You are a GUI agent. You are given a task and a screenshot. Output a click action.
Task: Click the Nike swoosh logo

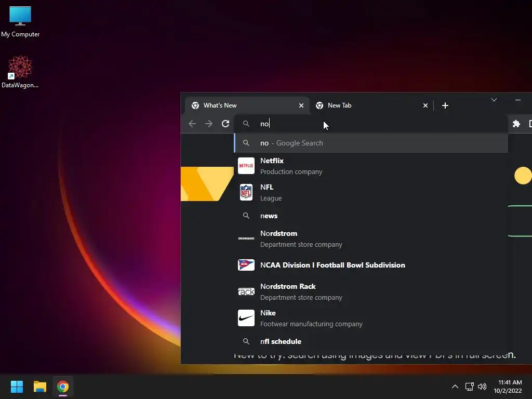pos(246,318)
